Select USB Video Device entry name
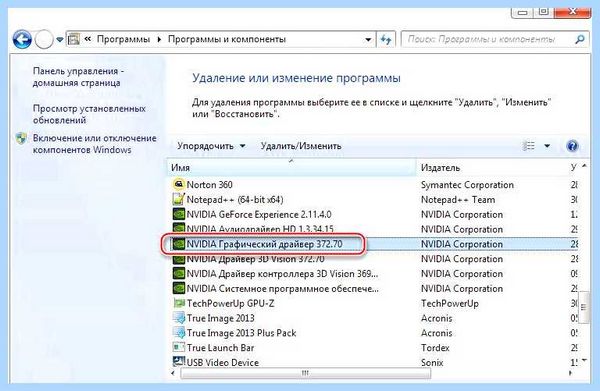Viewport: 600px width, 391px height. (x=223, y=362)
